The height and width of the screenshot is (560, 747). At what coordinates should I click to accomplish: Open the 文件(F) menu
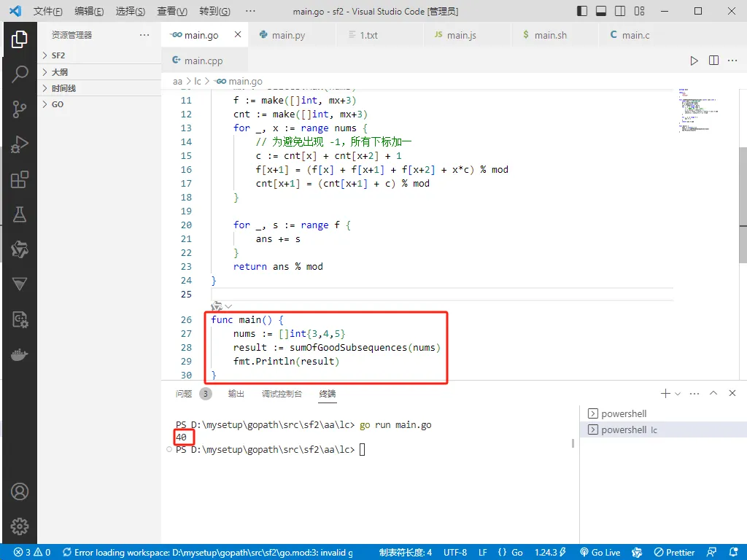[47, 11]
